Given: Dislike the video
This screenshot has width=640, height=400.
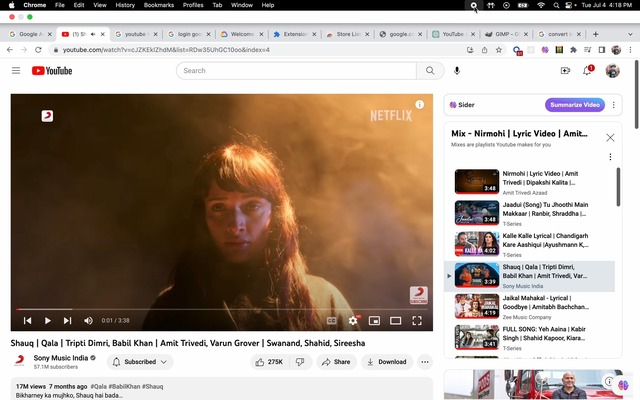Looking at the screenshot, I should pyautogui.click(x=300, y=362).
